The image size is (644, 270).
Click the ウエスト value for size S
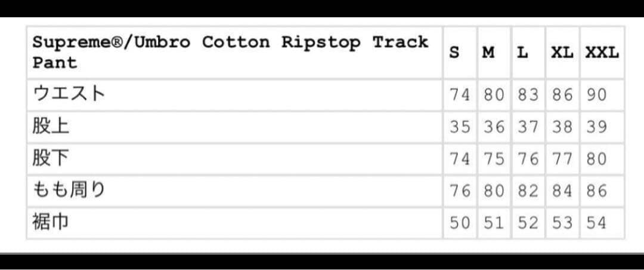[x=460, y=96]
